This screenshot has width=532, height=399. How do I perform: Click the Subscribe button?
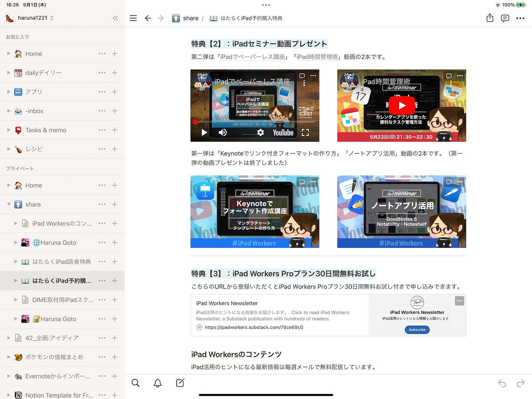tap(417, 330)
